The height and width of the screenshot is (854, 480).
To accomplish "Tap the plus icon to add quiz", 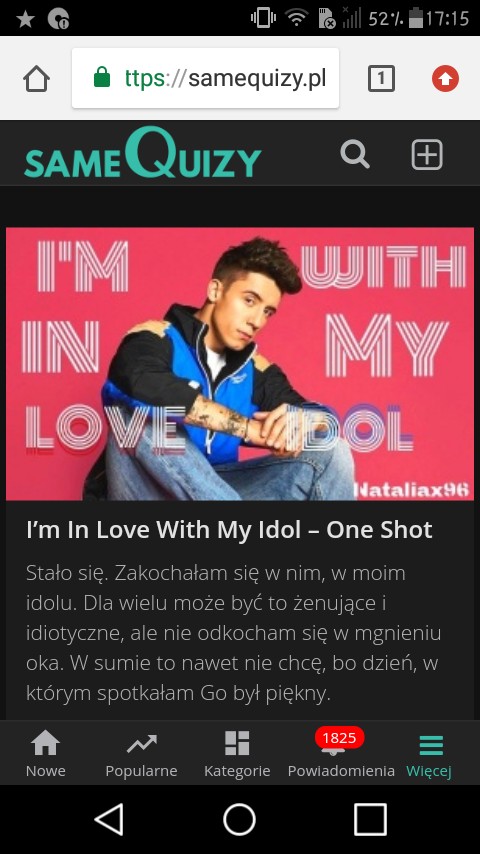I will (x=427, y=154).
